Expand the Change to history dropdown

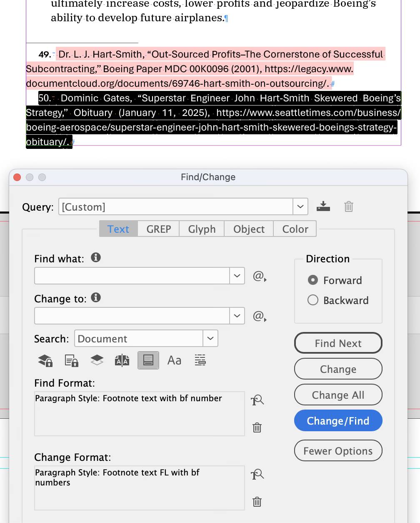[x=237, y=316]
